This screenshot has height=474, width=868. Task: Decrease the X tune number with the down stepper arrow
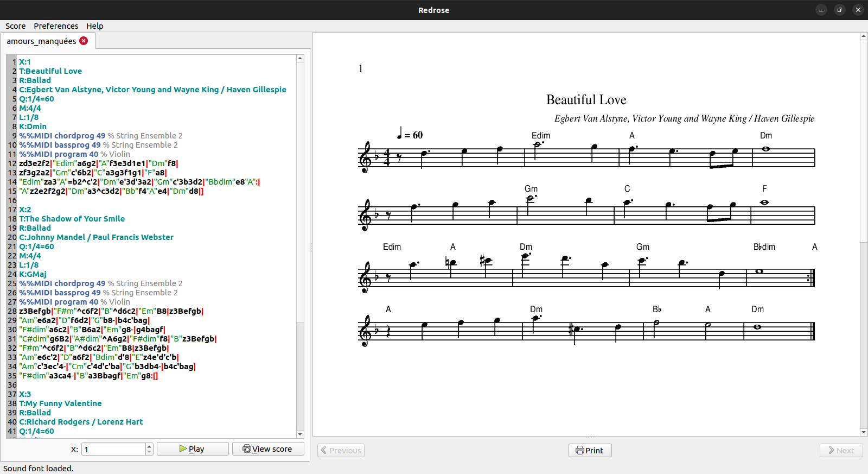pyautogui.click(x=150, y=452)
